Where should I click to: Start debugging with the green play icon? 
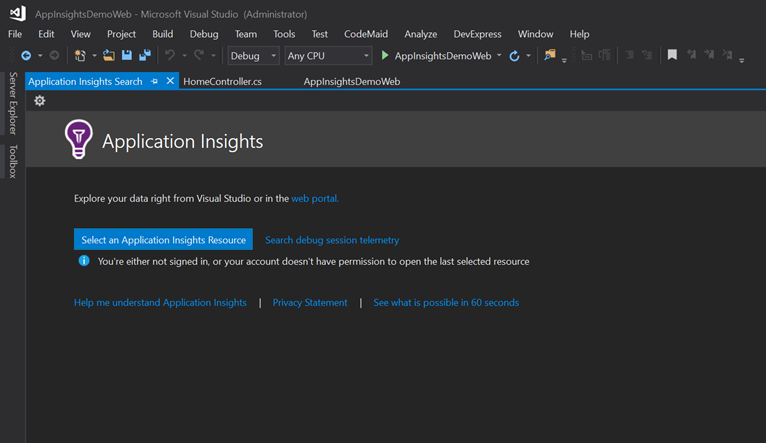pyautogui.click(x=385, y=56)
